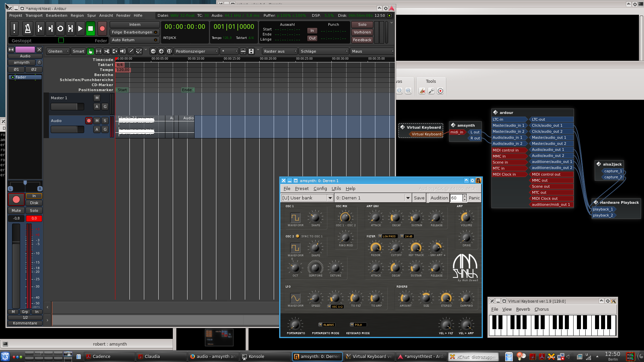
Task: Click the green stop button in Ardour
Action: click(91, 29)
